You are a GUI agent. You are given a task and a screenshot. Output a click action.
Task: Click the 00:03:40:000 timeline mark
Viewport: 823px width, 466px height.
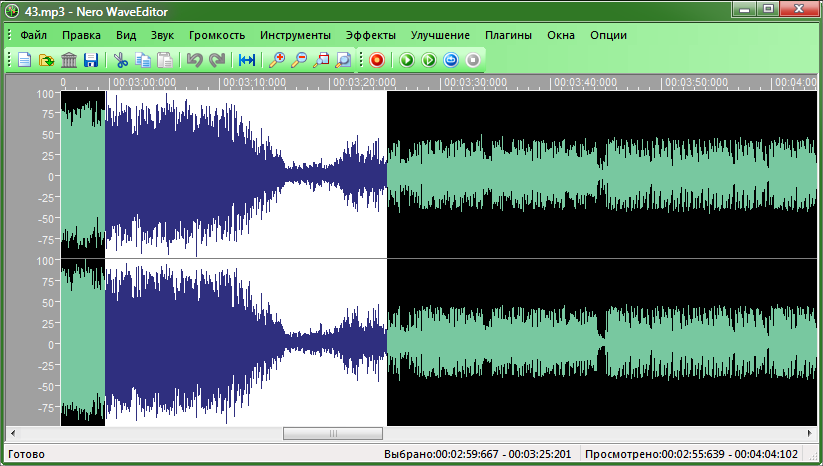click(585, 82)
